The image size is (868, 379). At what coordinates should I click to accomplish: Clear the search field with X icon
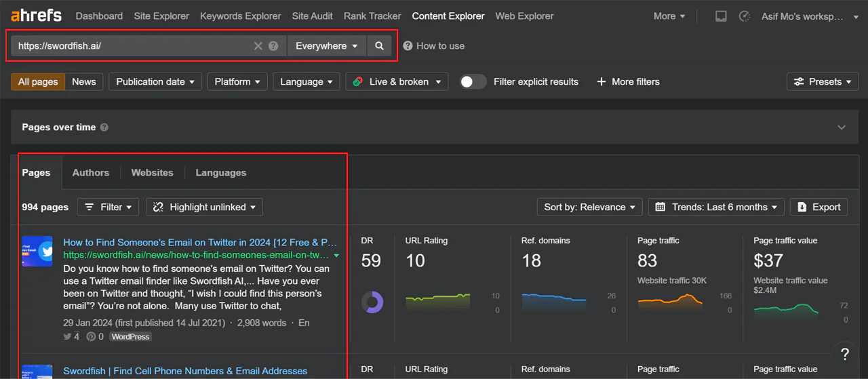click(x=258, y=46)
